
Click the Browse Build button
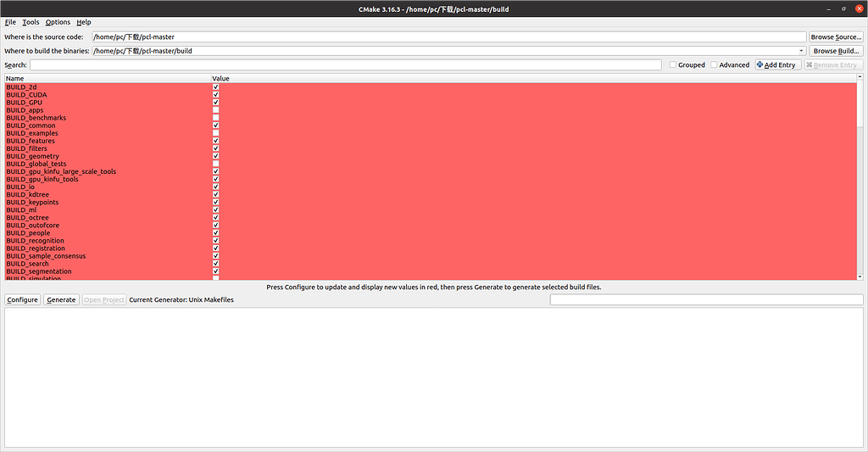click(x=836, y=51)
